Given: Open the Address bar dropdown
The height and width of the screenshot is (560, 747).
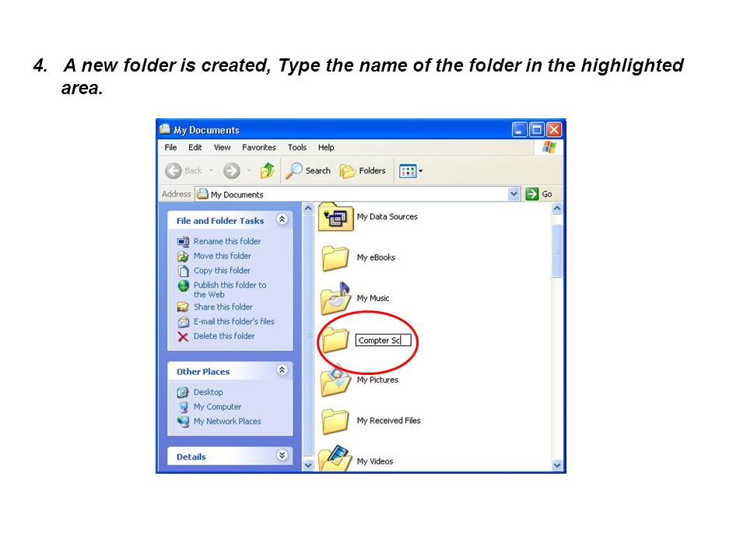Looking at the screenshot, I should pyautogui.click(x=514, y=194).
